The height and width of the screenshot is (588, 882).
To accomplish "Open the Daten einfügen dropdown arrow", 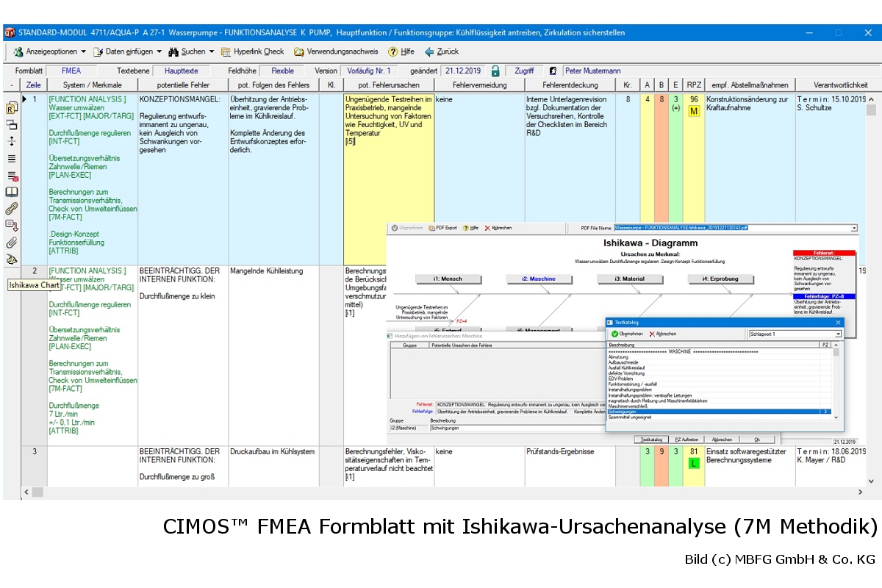I will pos(159,51).
